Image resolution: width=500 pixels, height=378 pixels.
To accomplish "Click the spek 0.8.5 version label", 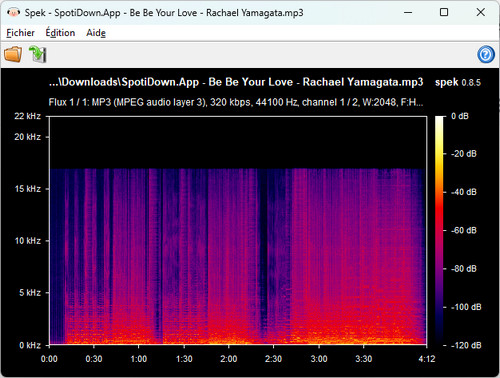I will 458,82.
